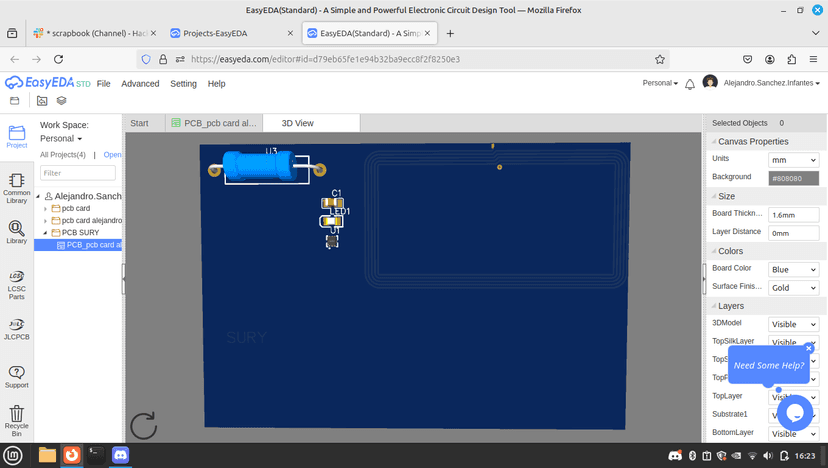The image size is (828, 468).
Task: Open the Recycle Bin icon
Action: pos(16,420)
